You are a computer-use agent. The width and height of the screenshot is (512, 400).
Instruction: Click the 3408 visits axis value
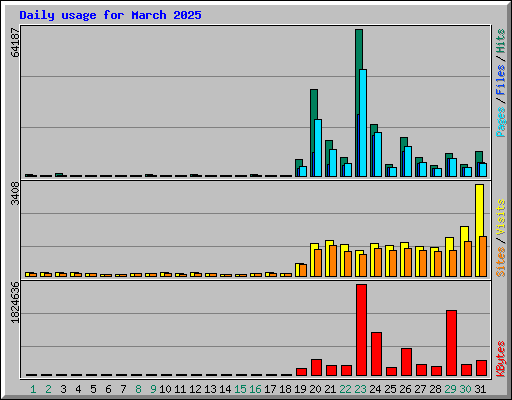click(15, 194)
